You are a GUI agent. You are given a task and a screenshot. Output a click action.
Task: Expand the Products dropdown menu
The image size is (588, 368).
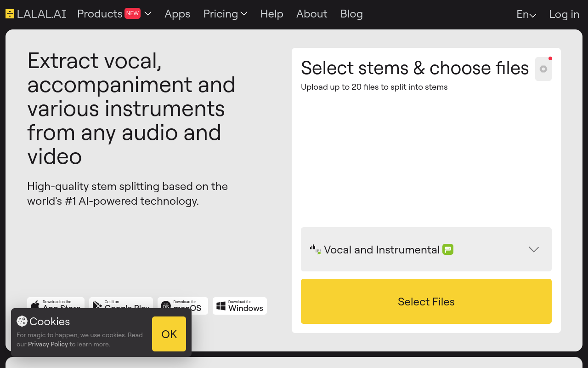[148, 14]
